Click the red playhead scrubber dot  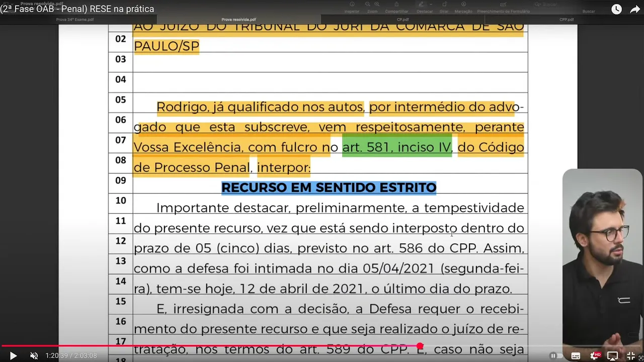[x=420, y=346]
